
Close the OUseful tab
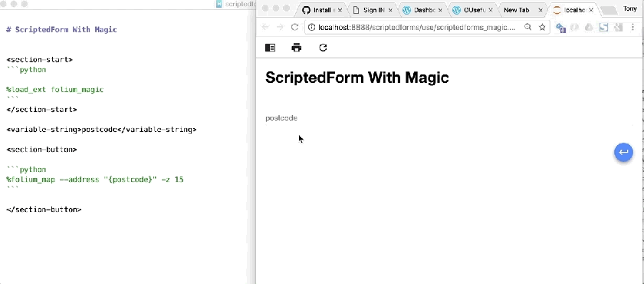(491, 10)
